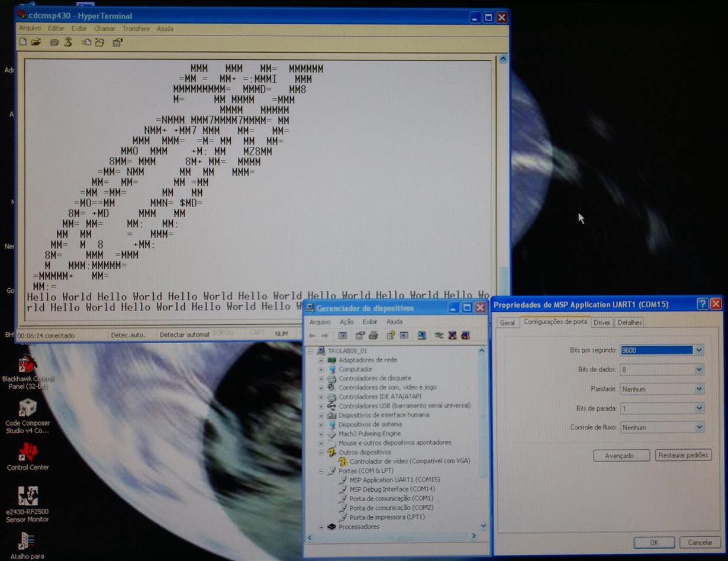Click the Send icon in HyperTerminal toolbar
The image size is (728, 561).
pos(86,42)
